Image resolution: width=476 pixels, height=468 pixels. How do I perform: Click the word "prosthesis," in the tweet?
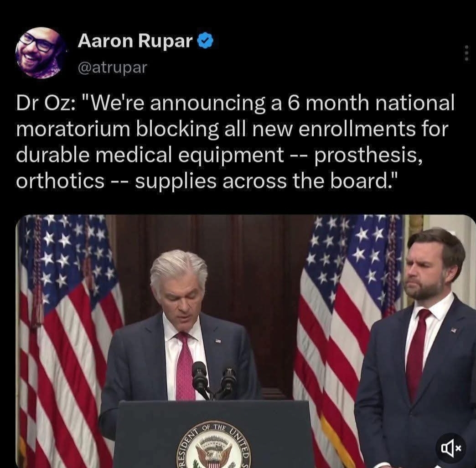[x=368, y=156]
